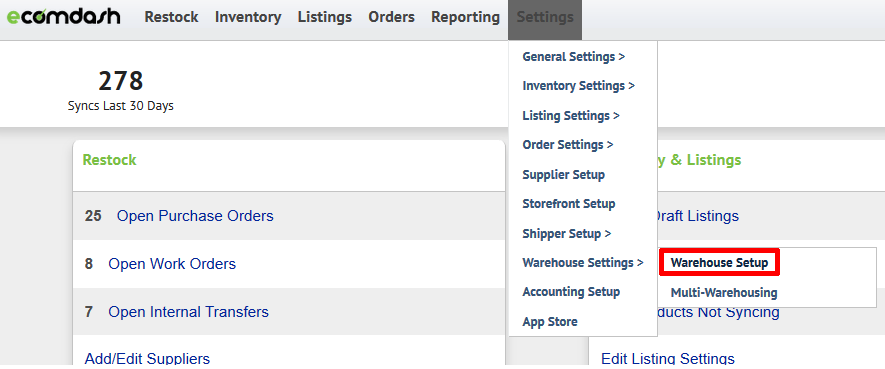Collapse the Settings menu
The width and height of the screenshot is (885, 369).
tap(545, 17)
